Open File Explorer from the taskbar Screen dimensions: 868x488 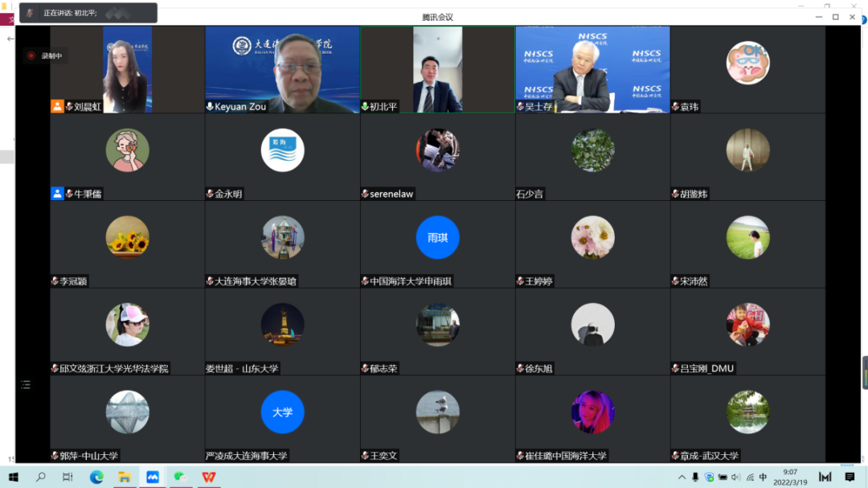coord(125,477)
